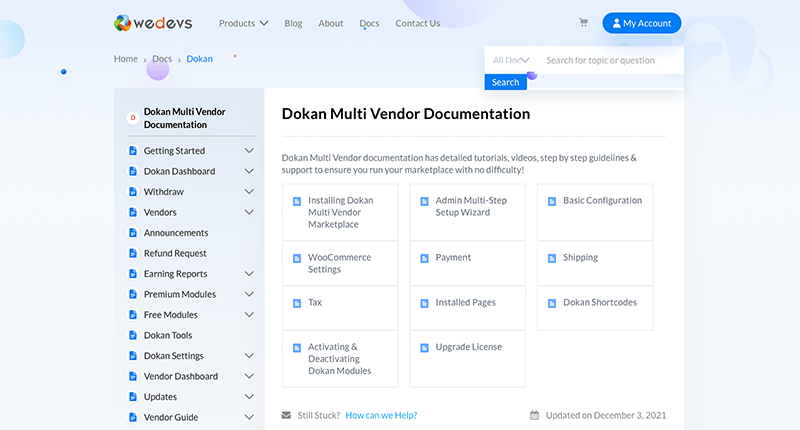Click icon beside Tax card

(x=297, y=303)
